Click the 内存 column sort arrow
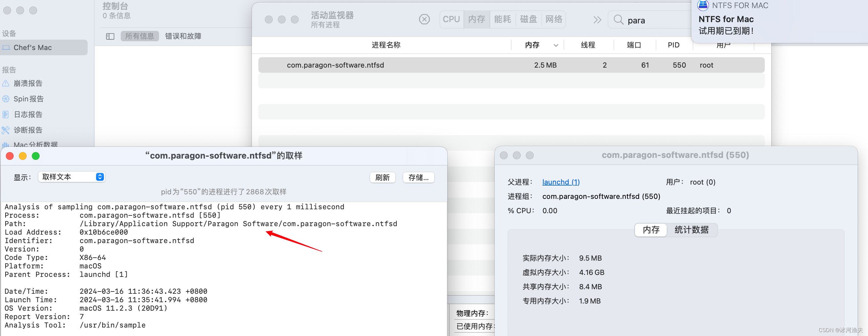Viewport: 868px width, 336px height. pyautogui.click(x=556, y=45)
